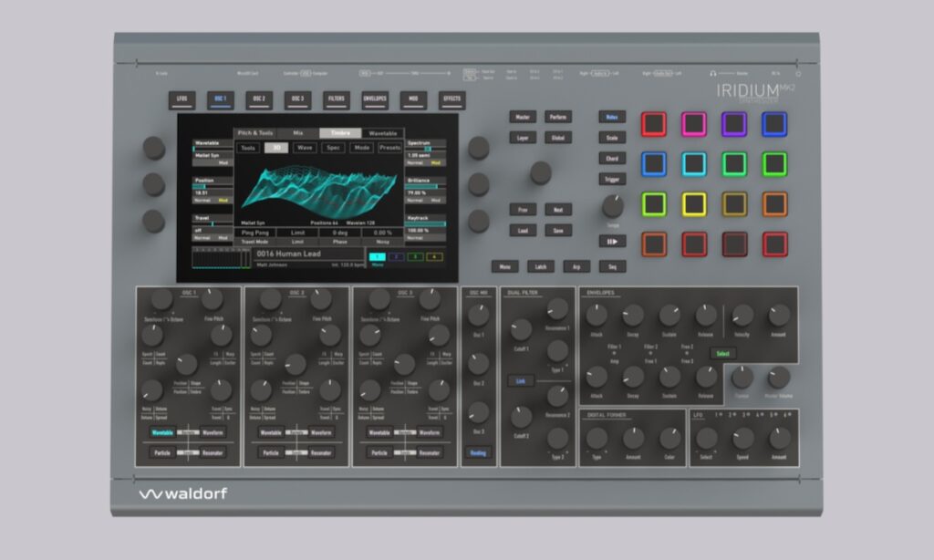934x560 pixels.
Task: Open the OSC 1 module page
Action: [x=219, y=100]
